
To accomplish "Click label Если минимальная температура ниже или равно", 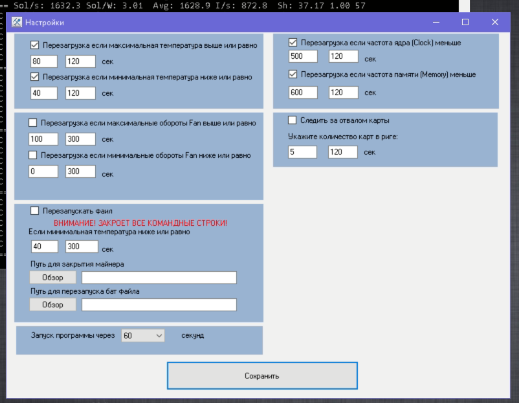I will click(x=109, y=232).
